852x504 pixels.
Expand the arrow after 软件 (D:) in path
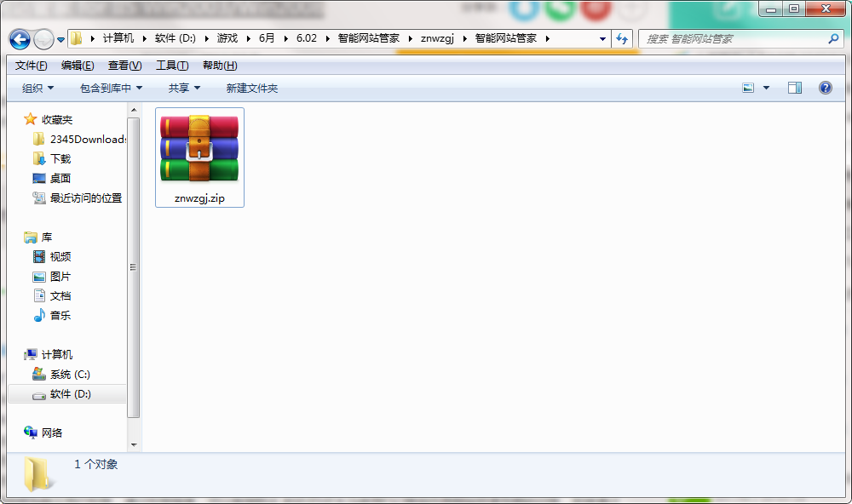(206, 38)
